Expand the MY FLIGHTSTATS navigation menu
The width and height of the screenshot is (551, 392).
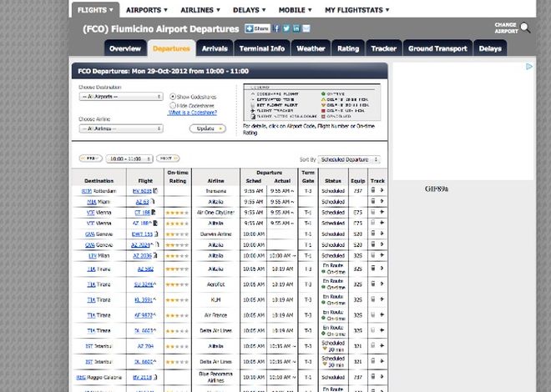tap(357, 10)
